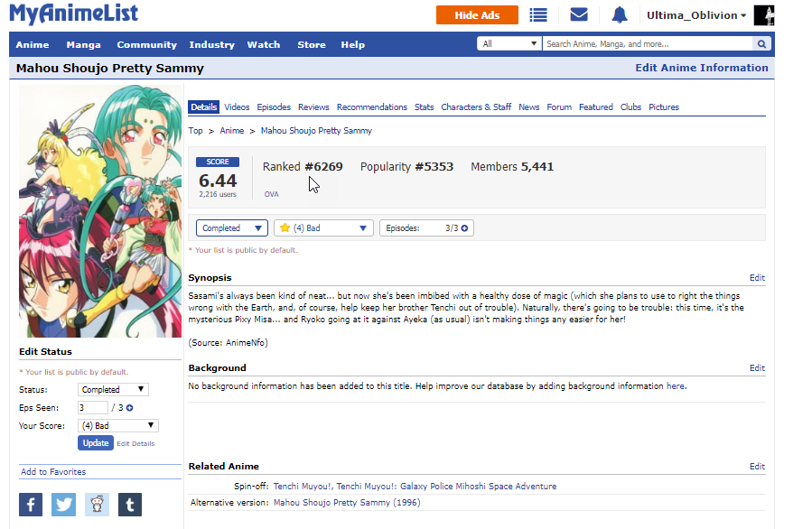Click Edit Details link
This screenshot has height=529, width=812.
pyautogui.click(x=135, y=443)
